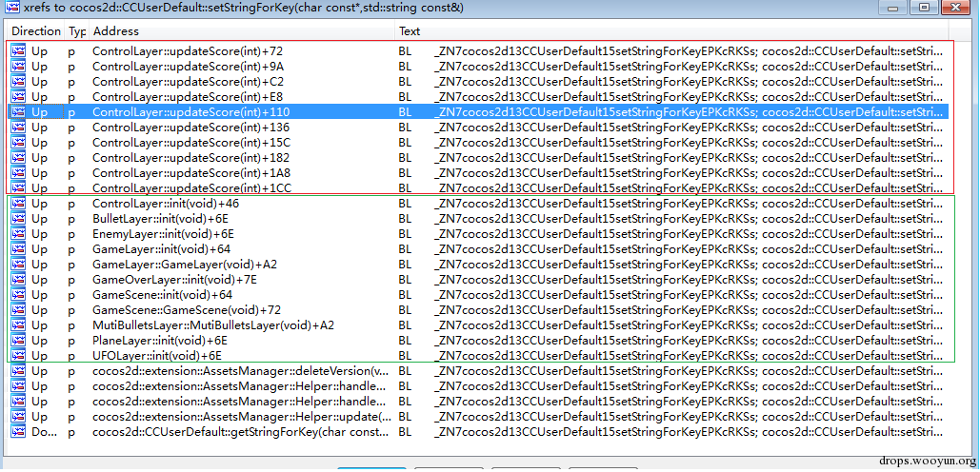This screenshot has height=472, width=980.
Task: Select address GameLayer::init(void)+64
Action: [x=161, y=249]
